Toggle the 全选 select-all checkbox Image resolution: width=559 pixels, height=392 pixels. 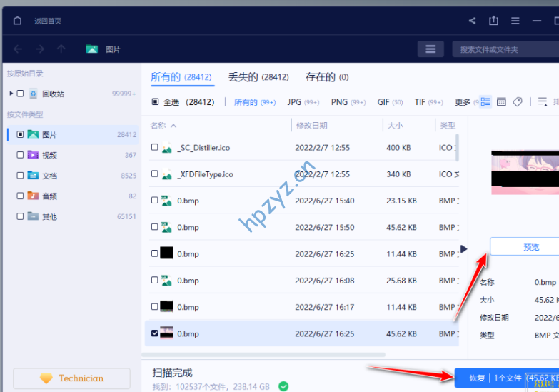point(156,102)
